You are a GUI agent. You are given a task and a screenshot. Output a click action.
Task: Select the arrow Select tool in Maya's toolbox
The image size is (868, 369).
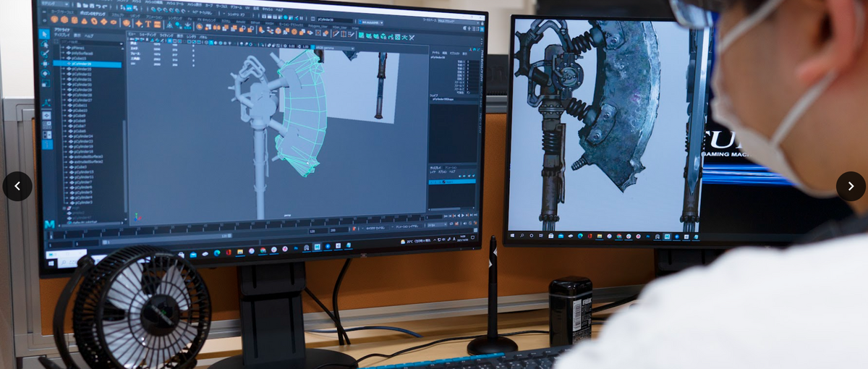pos(45,34)
